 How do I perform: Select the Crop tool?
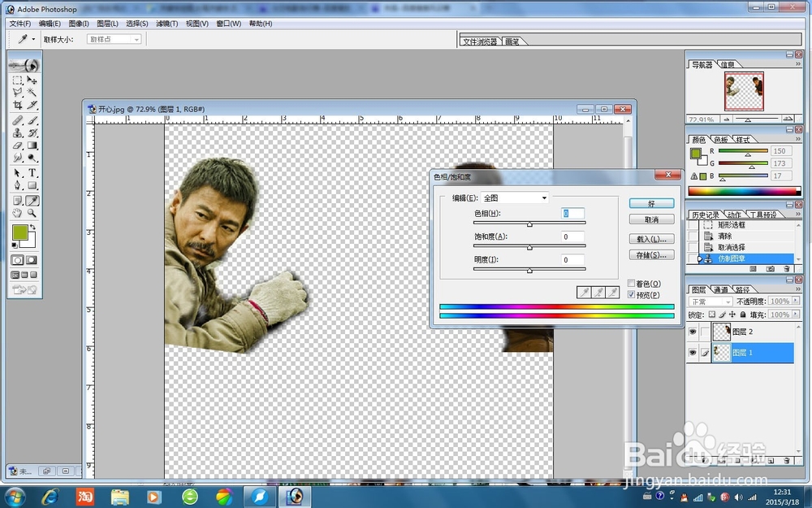coord(18,105)
